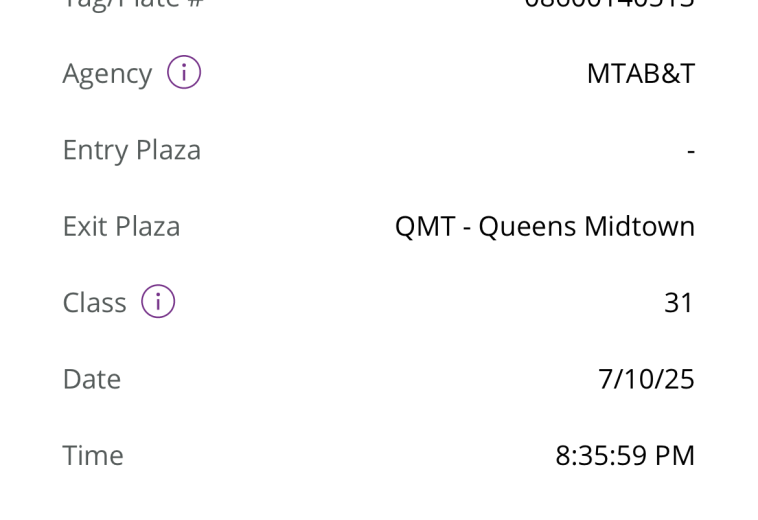Select the Date label

click(91, 379)
